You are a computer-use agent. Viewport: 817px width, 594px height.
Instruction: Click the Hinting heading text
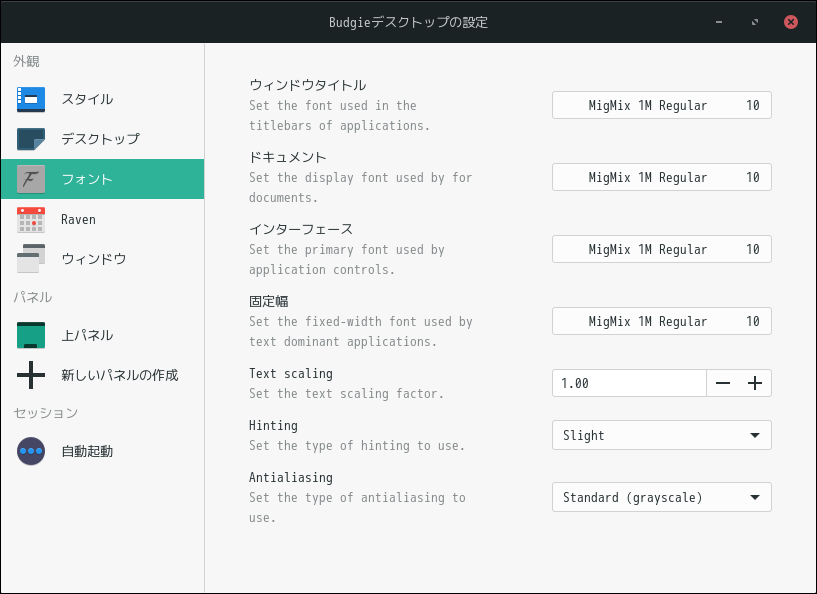coord(273,426)
